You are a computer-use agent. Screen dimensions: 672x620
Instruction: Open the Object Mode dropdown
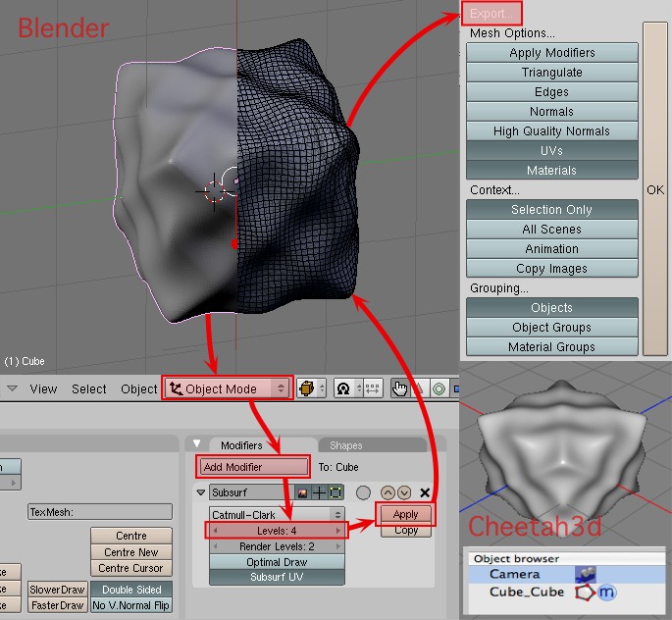point(228,388)
